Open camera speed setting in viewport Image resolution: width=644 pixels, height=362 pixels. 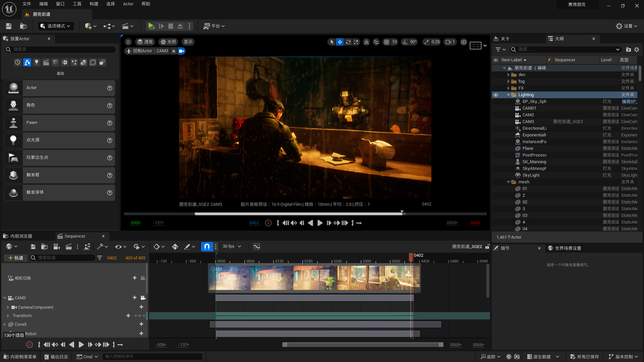coord(450,42)
